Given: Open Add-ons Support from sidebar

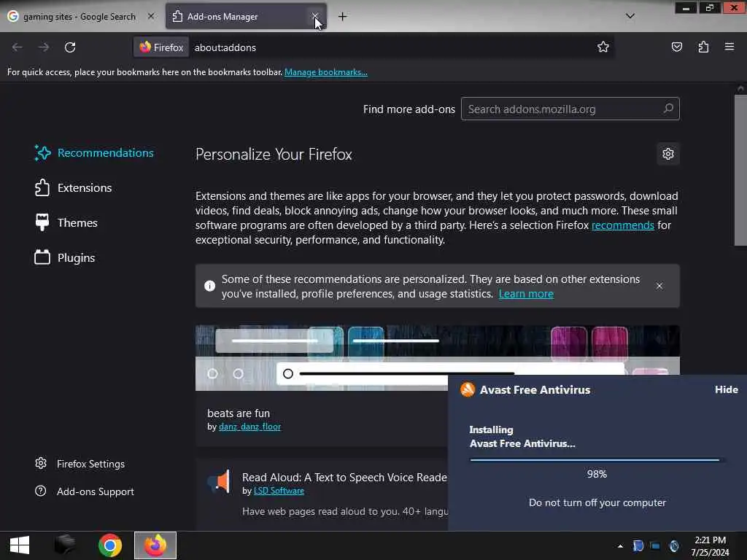Looking at the screenshot, I should click(85, 491).
